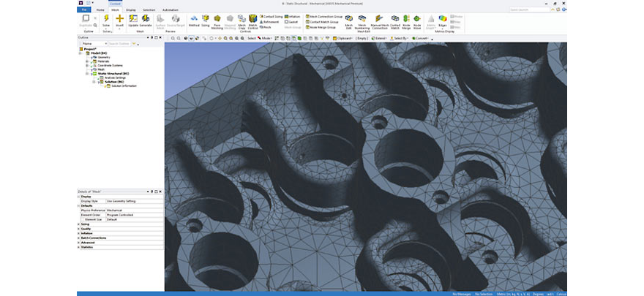Expand the Quality section in Details
This screenshot has width=644, height=296.
click(x=79, y=229)
